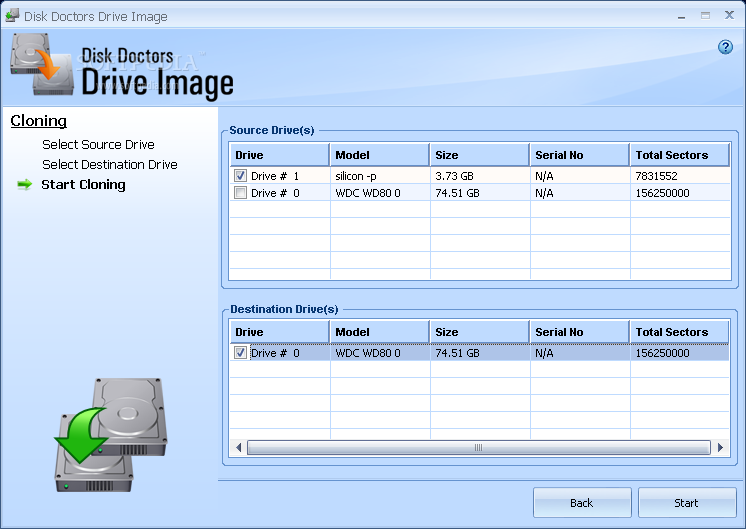Image resolution: width=746 pixels, height=529 pixels.
Task: Click the green arrow beside Start Cloning
Action: [25, 185]
